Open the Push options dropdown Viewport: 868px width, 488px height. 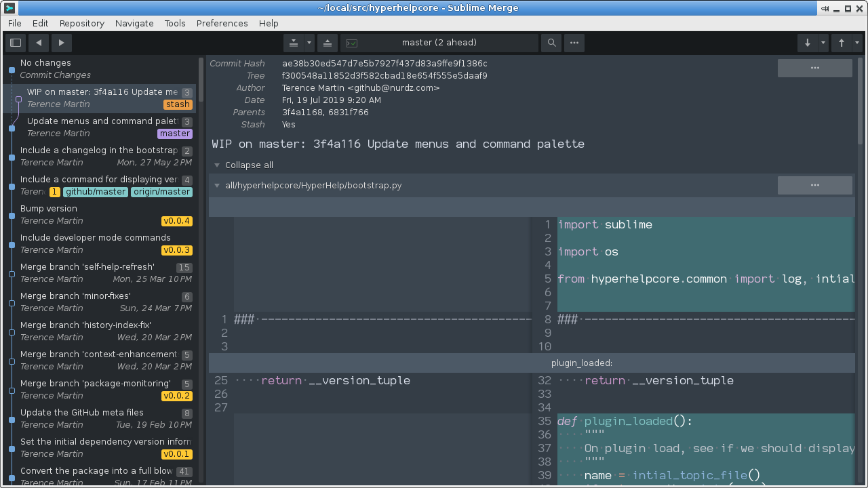[x=857, y=43]
